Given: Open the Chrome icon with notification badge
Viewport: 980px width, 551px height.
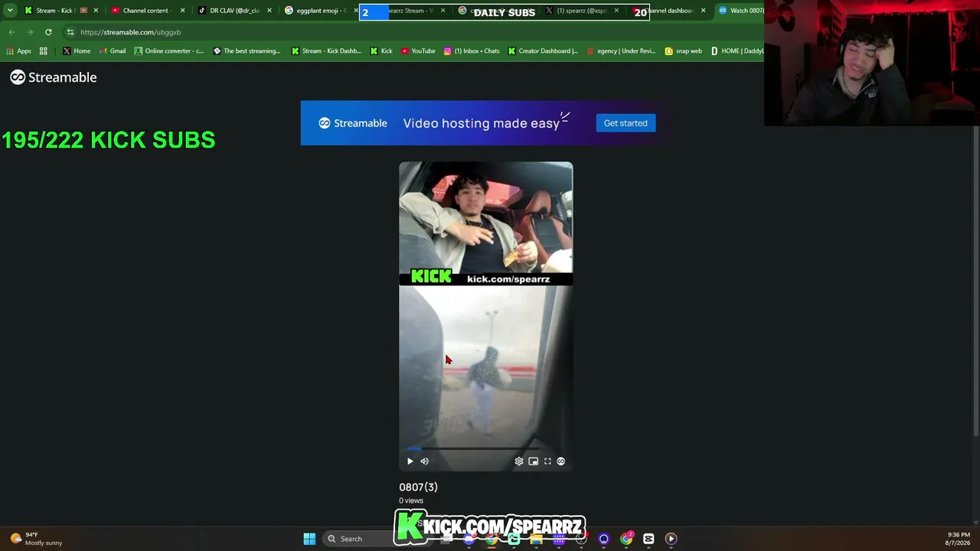Looking at the screenshot, I should [x=626, y=539].
